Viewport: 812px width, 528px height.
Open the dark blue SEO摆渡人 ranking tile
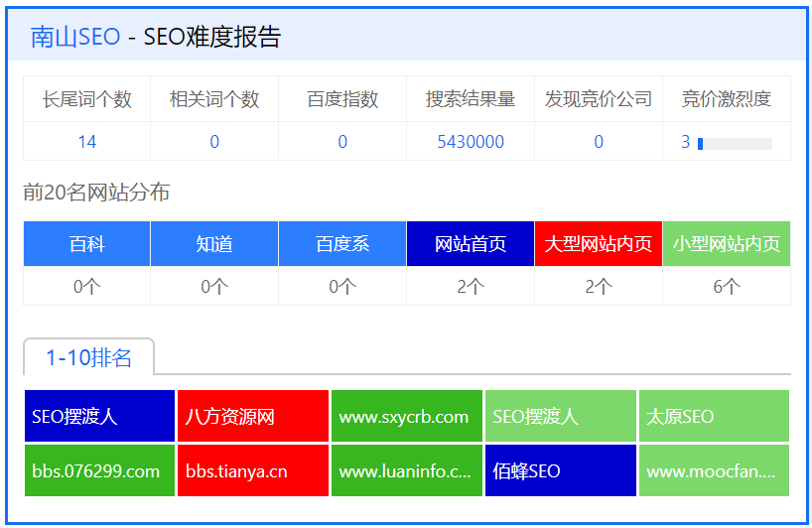pyautogui.click(x=99, y=416)
